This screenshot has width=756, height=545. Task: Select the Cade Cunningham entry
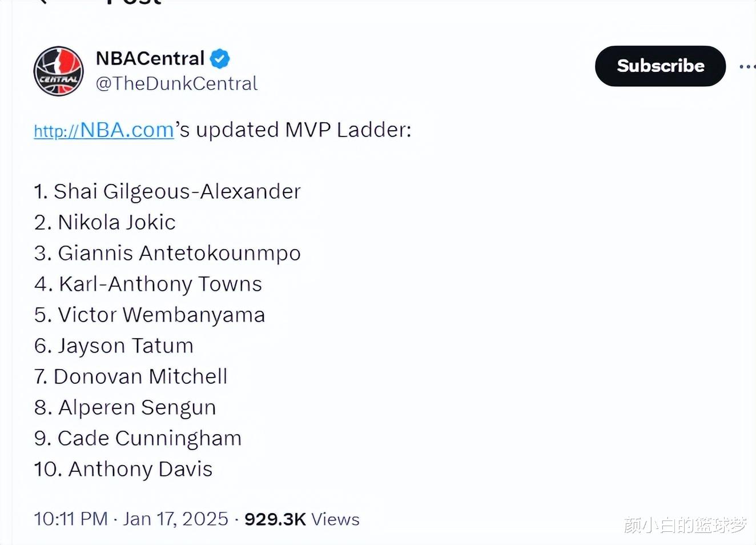[x=138, y=439]
